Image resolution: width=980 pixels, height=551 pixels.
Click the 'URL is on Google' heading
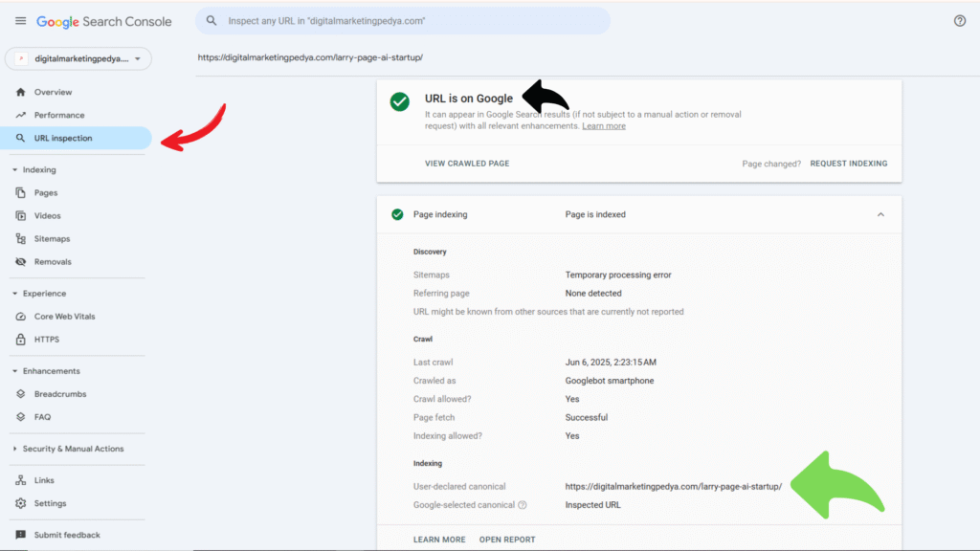coord(469,99)
